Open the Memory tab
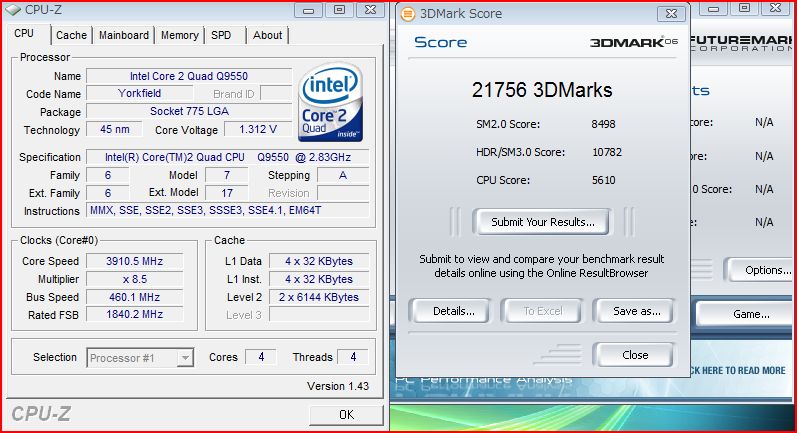This screenshot has width=797, height=433. (x=179, y=35)
